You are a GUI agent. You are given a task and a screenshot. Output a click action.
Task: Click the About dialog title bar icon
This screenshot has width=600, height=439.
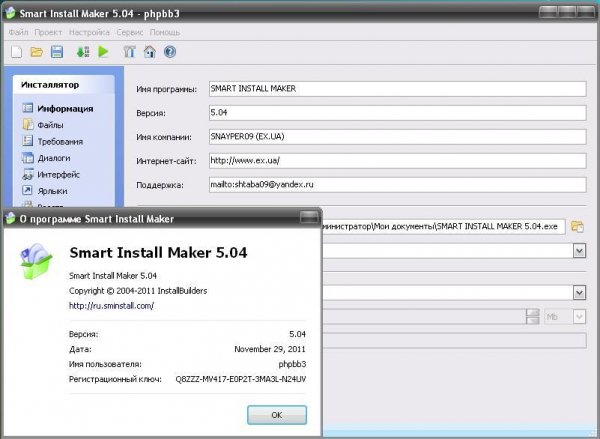click(10, 219)
